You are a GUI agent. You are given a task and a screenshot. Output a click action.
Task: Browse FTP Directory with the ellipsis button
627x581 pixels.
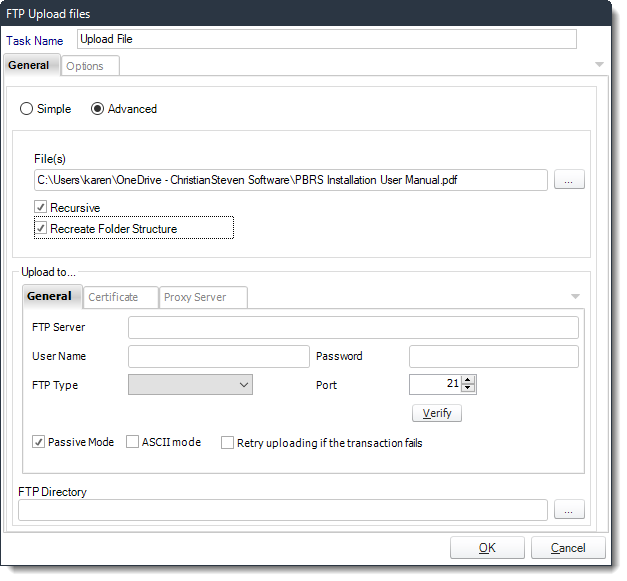569,510
